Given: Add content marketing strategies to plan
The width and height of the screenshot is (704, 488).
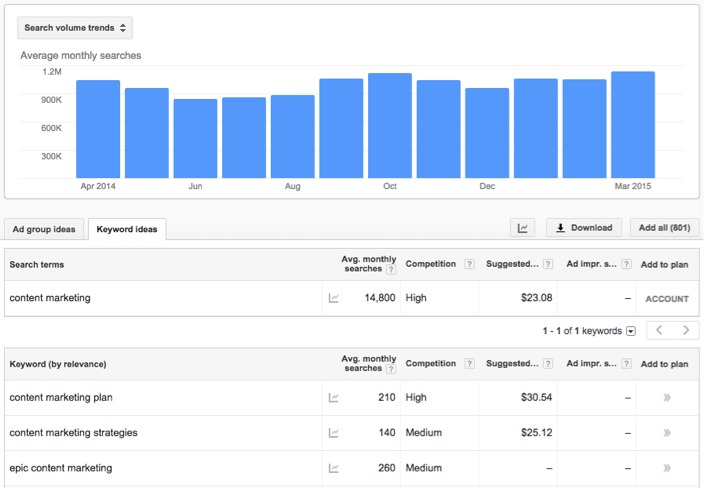Looking at the screenshot, I should pyautogui.click(x=667, y=433).
